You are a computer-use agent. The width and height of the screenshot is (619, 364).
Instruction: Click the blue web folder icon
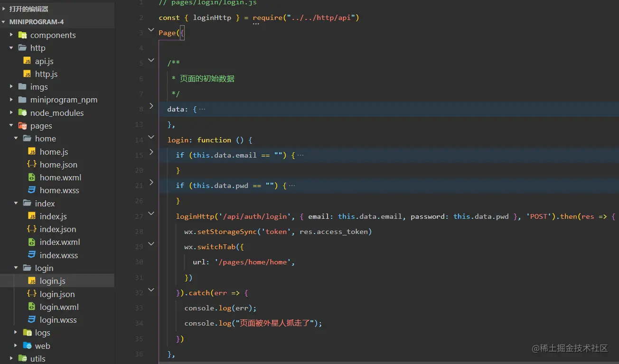[x=27, y=345]
